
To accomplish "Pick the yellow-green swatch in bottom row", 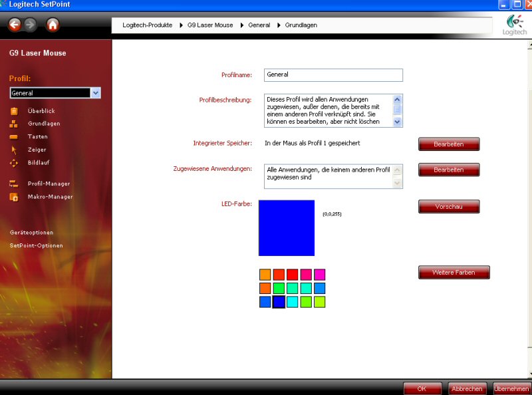I will click(x=319, y=302).
